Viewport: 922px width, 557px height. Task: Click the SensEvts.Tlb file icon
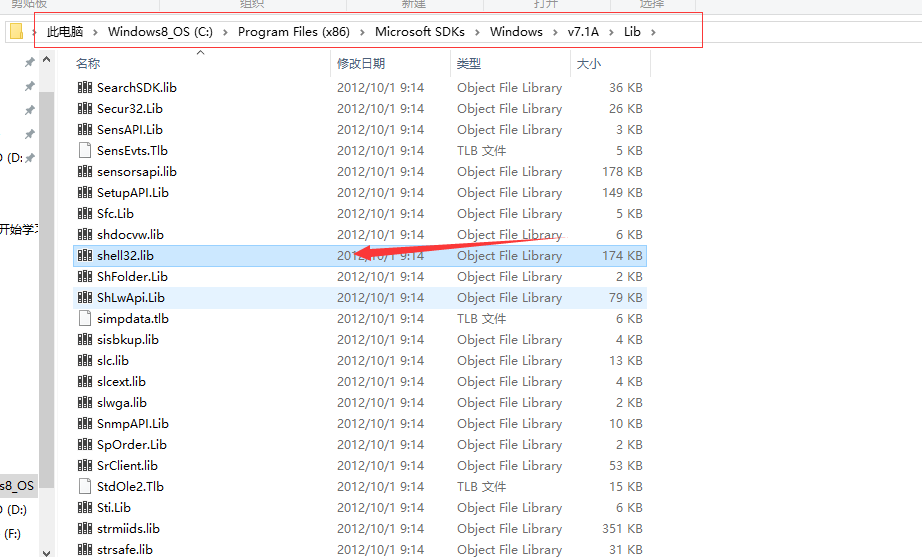click(85, 151)
